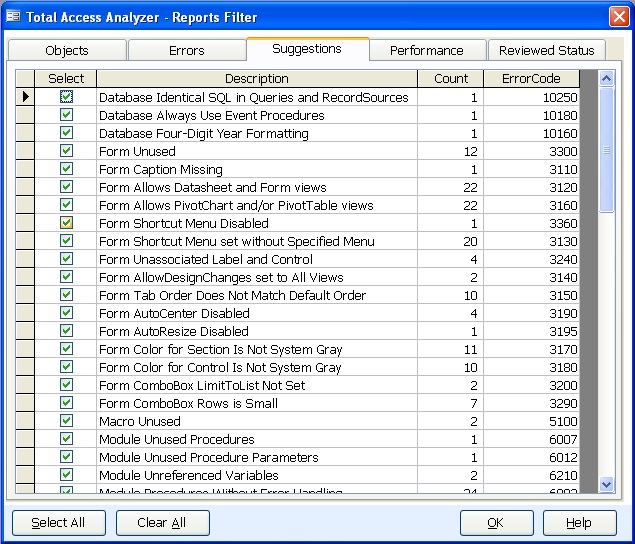Open the Reviewed Status tab

tap(546, 50)
